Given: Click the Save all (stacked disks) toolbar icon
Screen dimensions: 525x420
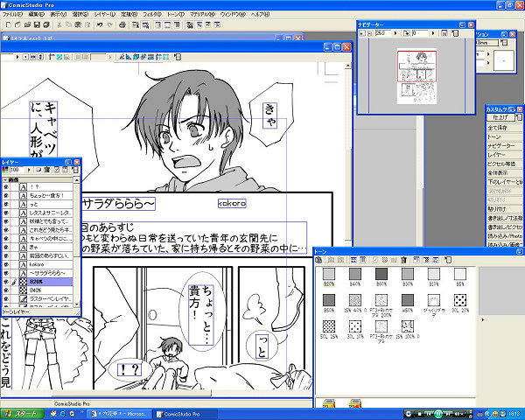Looking at the screenshot, I should (x=46, y=24).
